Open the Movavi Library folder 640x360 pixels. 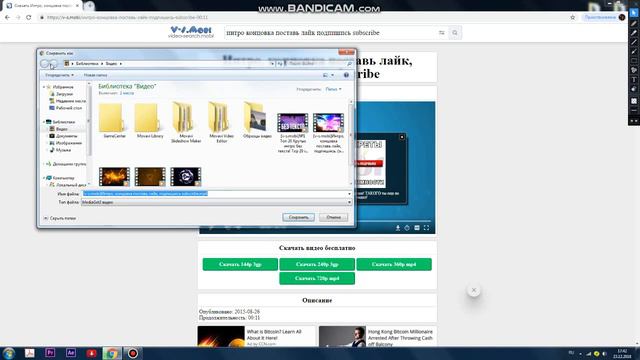point(149,120)
